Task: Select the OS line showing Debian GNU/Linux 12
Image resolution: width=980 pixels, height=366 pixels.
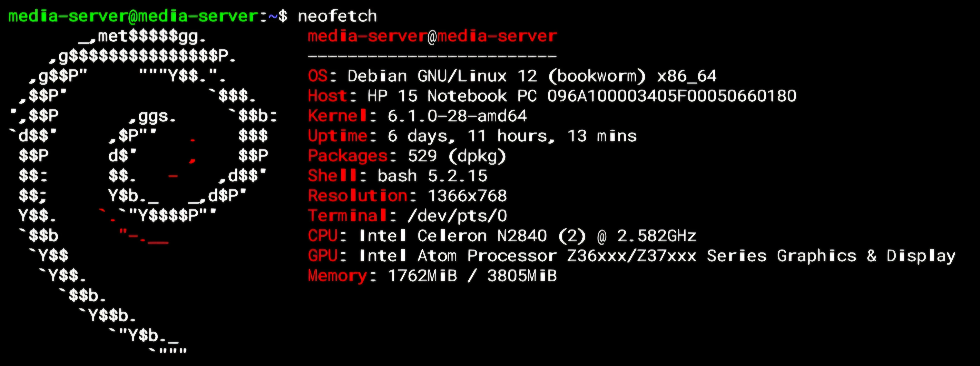Action: pyautogui.click(x=512, y=76)
